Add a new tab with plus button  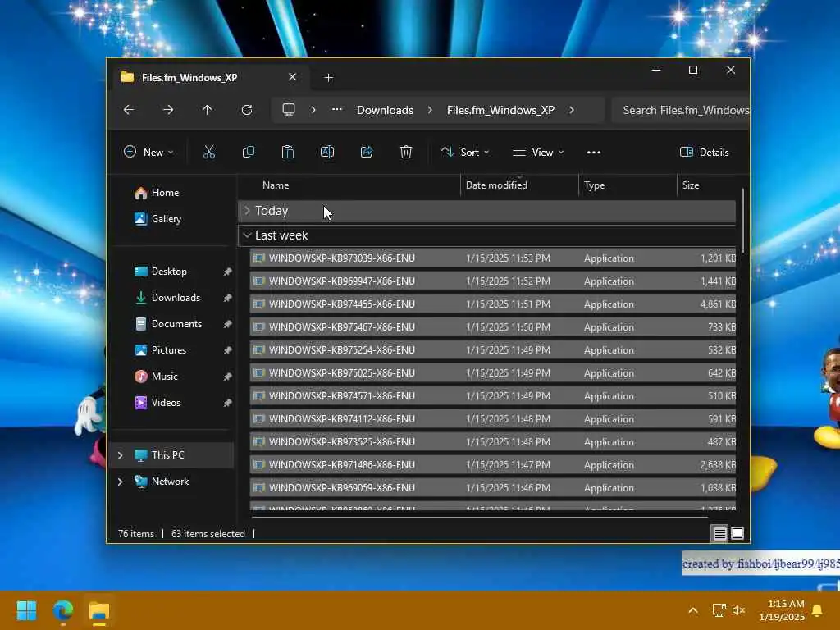click(x=328, y=78)
